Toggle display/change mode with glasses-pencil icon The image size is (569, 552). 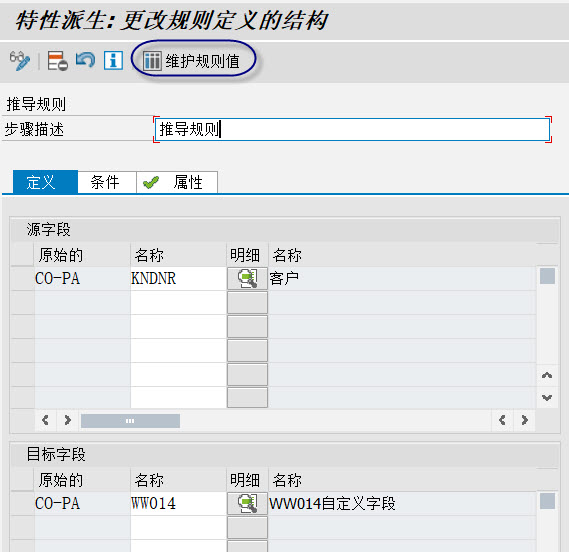[x=20, y=61]
